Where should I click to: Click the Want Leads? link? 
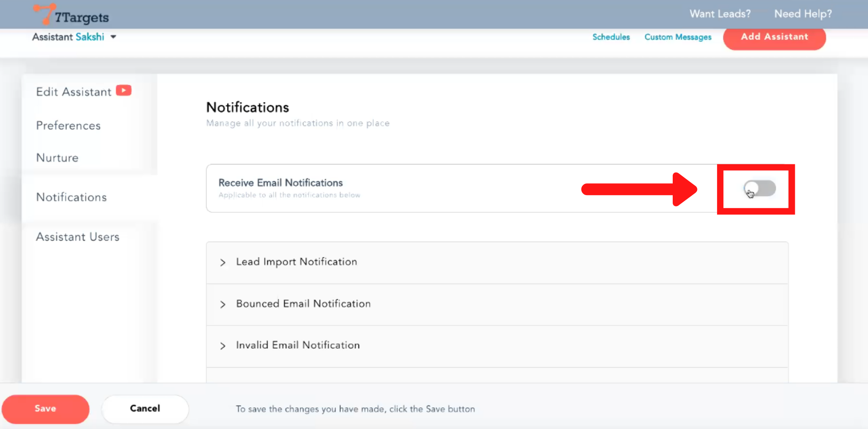pyautogui.click(x=720, y=14)
